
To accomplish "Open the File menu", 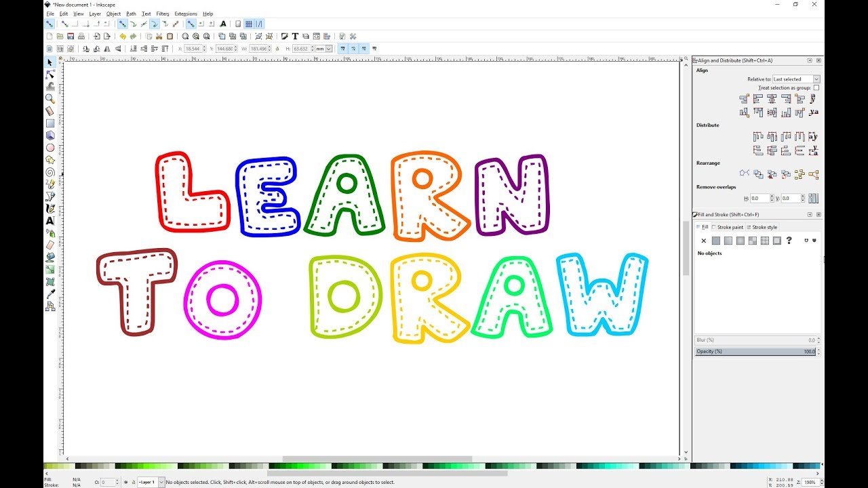I will coord(50,14).
